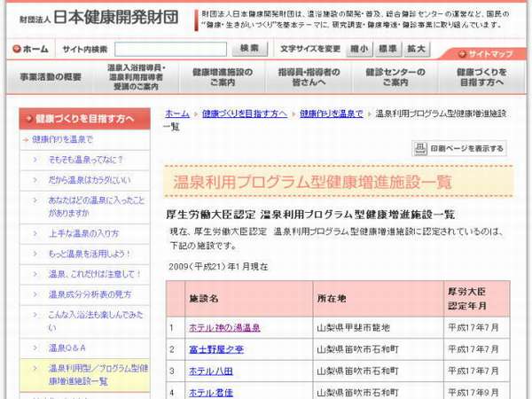This screenshot has width=532, height=399.
Task: Click arrow icon beside そもそも温泉ってなに？
Action: (x=35, y=160)
